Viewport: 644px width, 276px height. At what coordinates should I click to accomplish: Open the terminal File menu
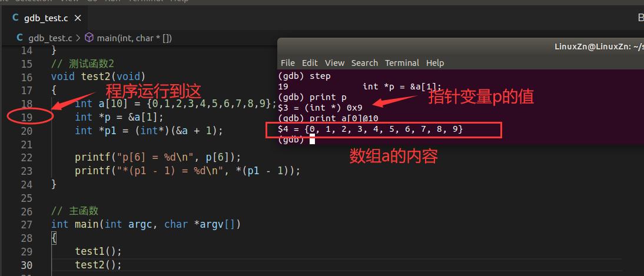coord(288,63)
